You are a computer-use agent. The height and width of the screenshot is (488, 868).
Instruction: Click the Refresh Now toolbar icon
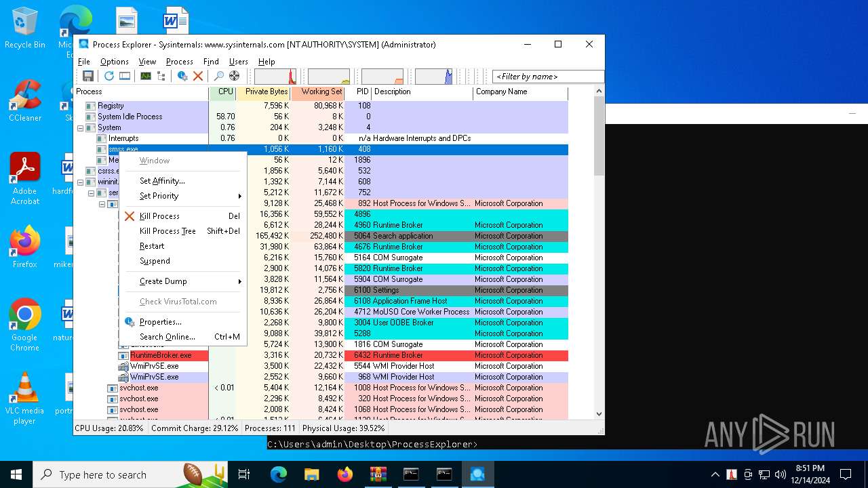[108, 76]
